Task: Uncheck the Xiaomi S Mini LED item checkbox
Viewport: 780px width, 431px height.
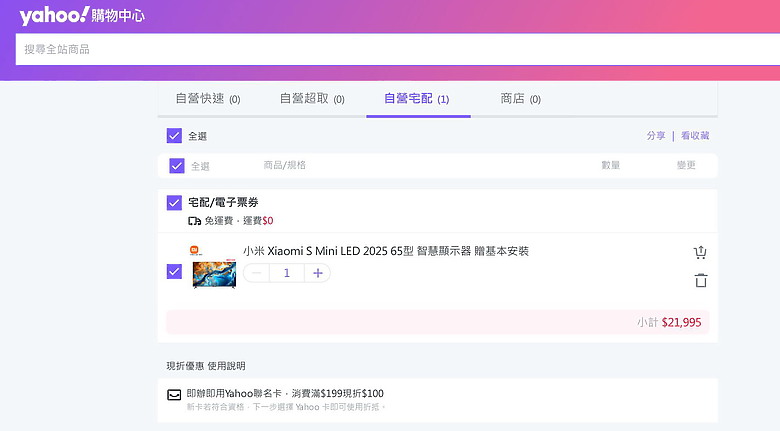Action: coord(174,272)
